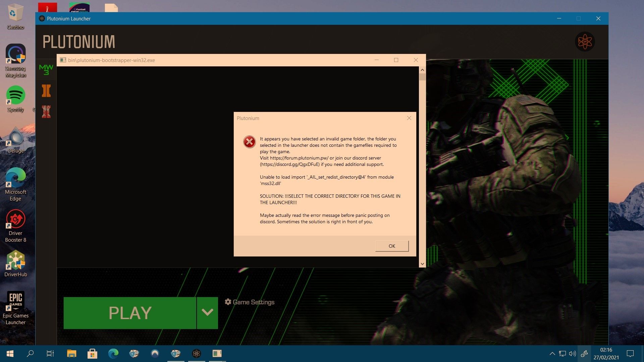Show hidden system tray icons chevron
This screenshot has width=644, height=362.
coord(552,353)
